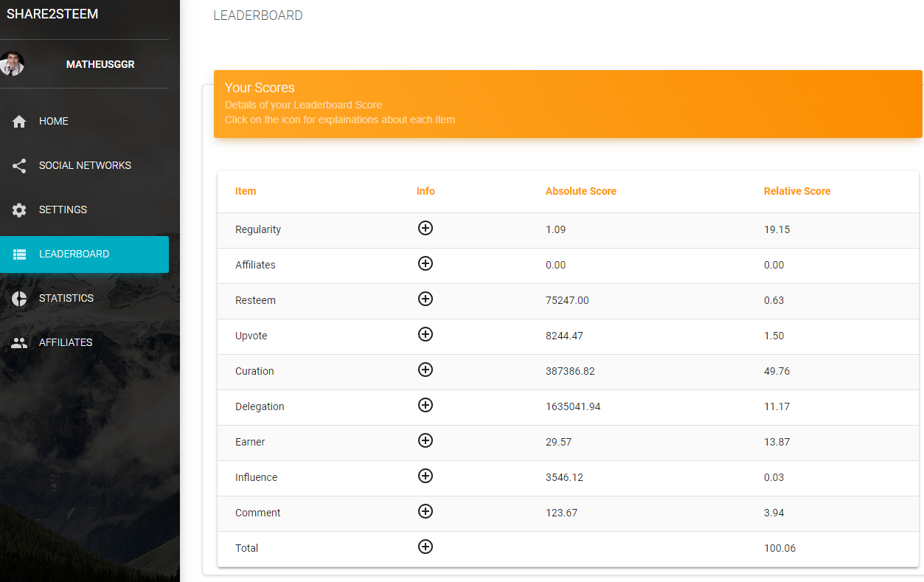Click relative score value 1.50

[x=774, y=336]
